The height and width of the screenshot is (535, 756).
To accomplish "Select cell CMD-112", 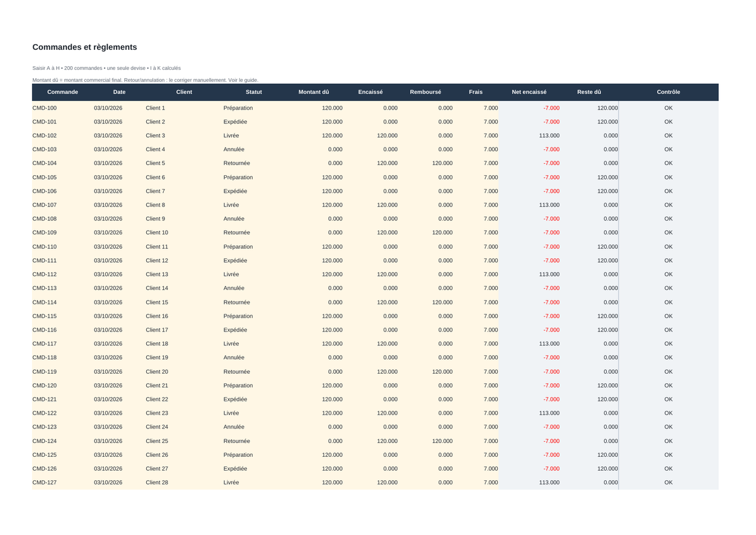I will 62,275.
